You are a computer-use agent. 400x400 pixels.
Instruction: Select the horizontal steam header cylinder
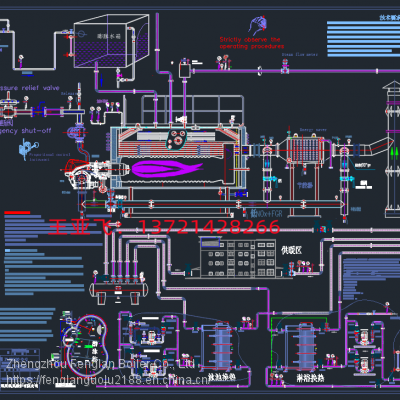[x=119, y=289]
